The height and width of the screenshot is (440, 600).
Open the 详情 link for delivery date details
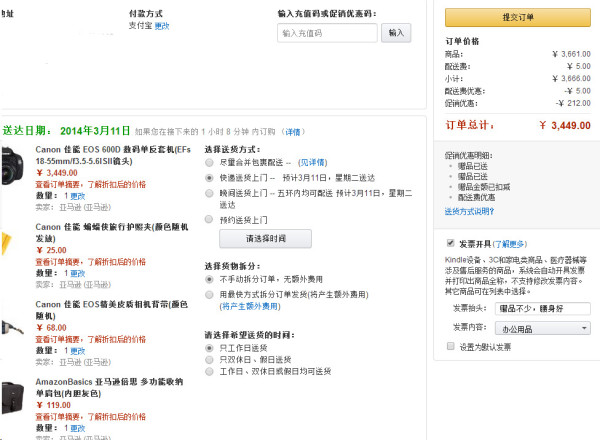(x=293, y=132)
